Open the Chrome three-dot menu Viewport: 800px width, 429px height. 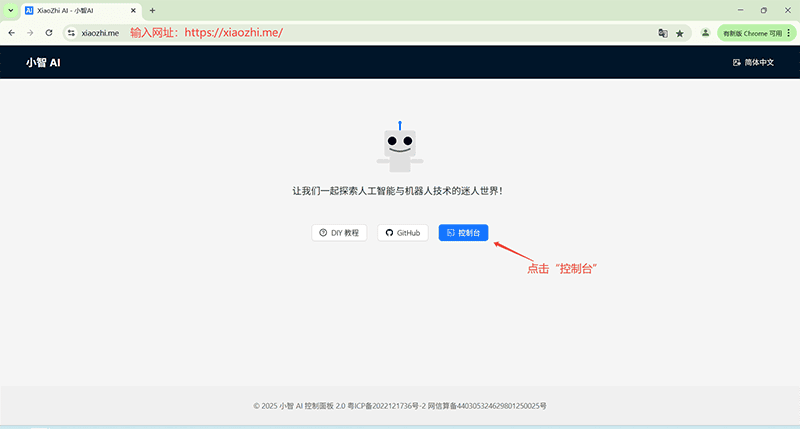[x=789, y=33]
